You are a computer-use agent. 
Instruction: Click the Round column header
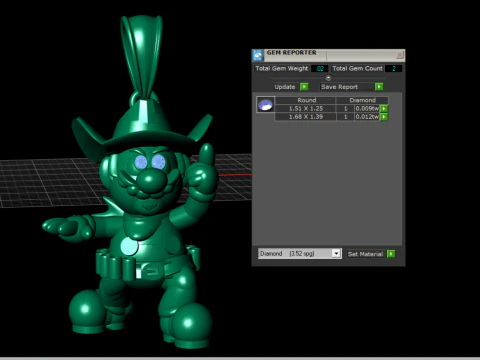[306, 100]
